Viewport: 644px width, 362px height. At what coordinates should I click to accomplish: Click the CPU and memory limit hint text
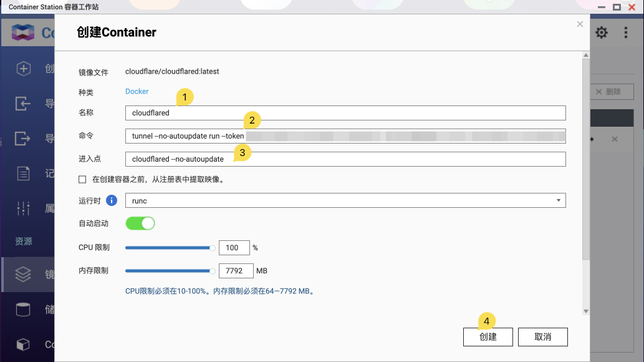coord(221,291)
